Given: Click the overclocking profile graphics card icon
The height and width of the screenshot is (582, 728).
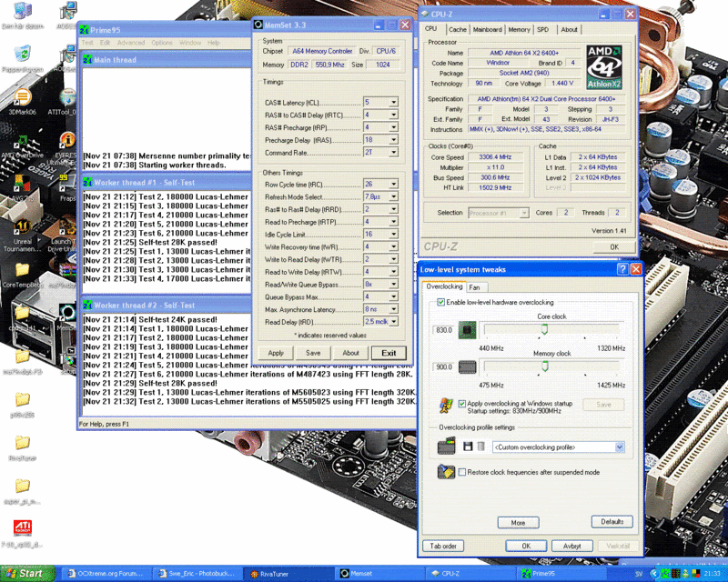Looking at the screenshot, I should coord(447,446).
